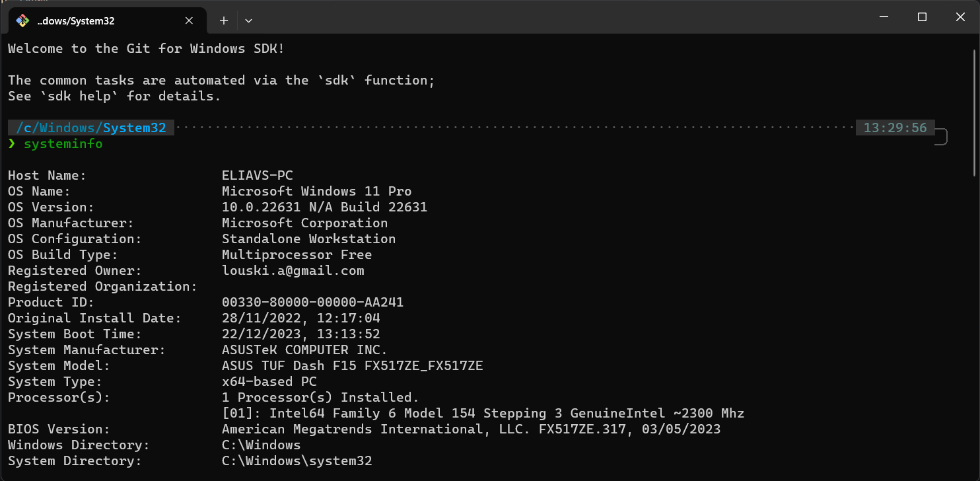Click the Host Name: label
980x481 pixels.
tap(48, 175)
